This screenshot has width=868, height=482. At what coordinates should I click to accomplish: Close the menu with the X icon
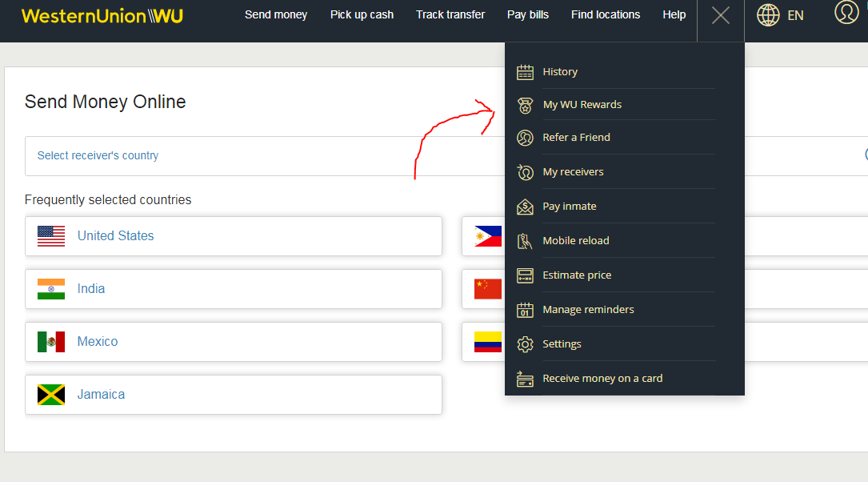point(720,15)
